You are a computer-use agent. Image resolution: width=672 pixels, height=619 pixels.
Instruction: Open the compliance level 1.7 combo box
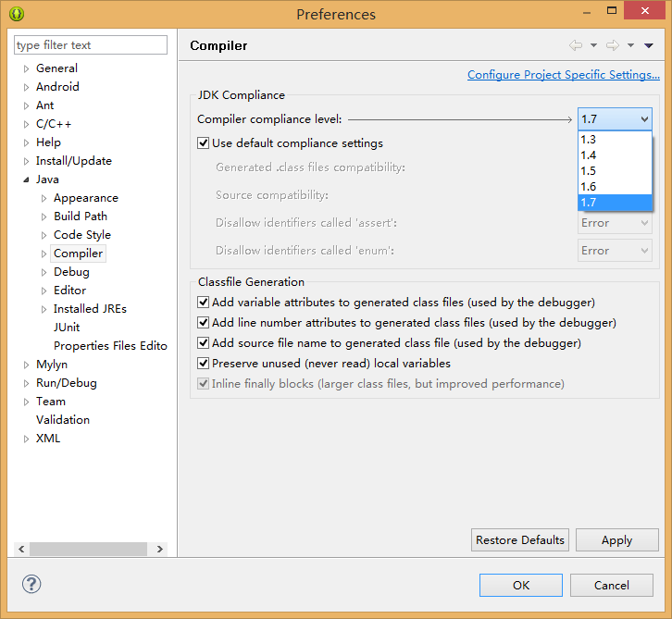coord(615,119)
